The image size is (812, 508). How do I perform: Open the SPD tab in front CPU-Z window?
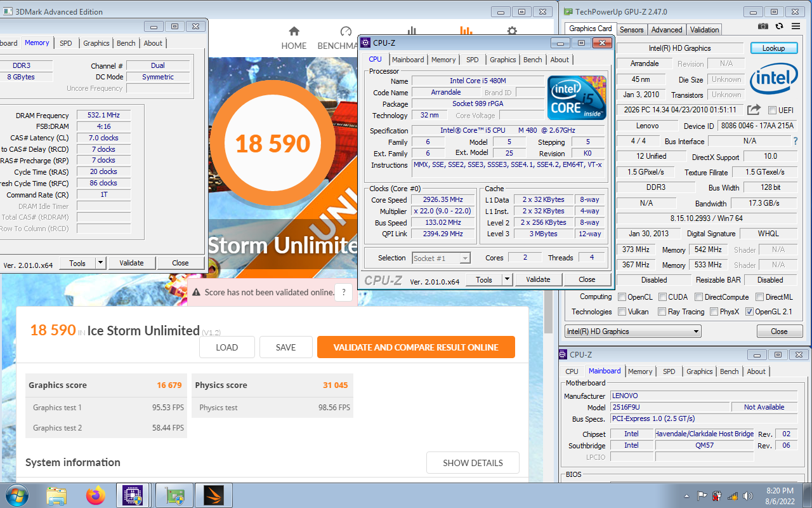[x=473, y=60]
